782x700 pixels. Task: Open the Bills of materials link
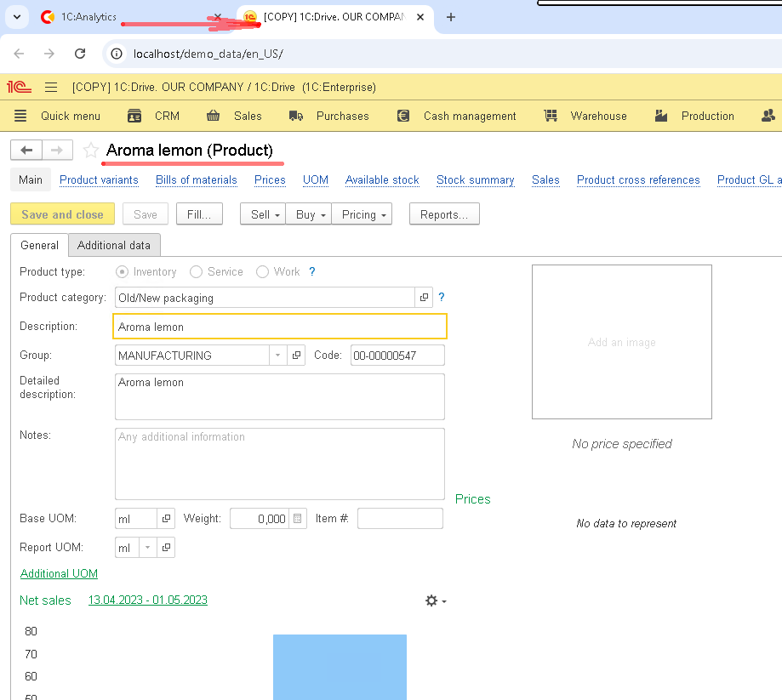point(196,179)
